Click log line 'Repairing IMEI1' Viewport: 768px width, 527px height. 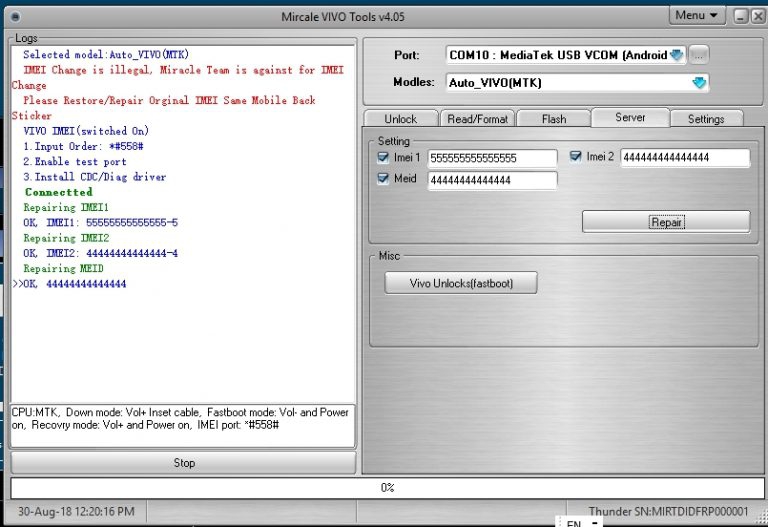tap(66, 207)
